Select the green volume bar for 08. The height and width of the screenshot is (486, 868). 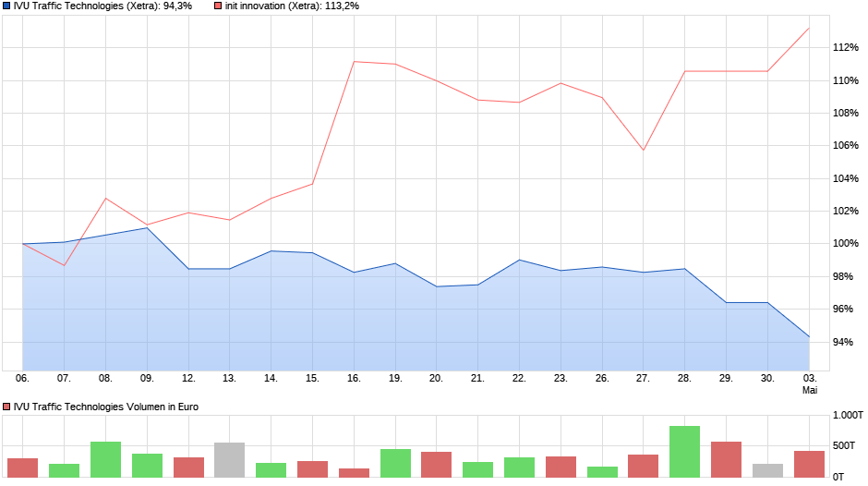pyautogui.click(x=106, y=459)
